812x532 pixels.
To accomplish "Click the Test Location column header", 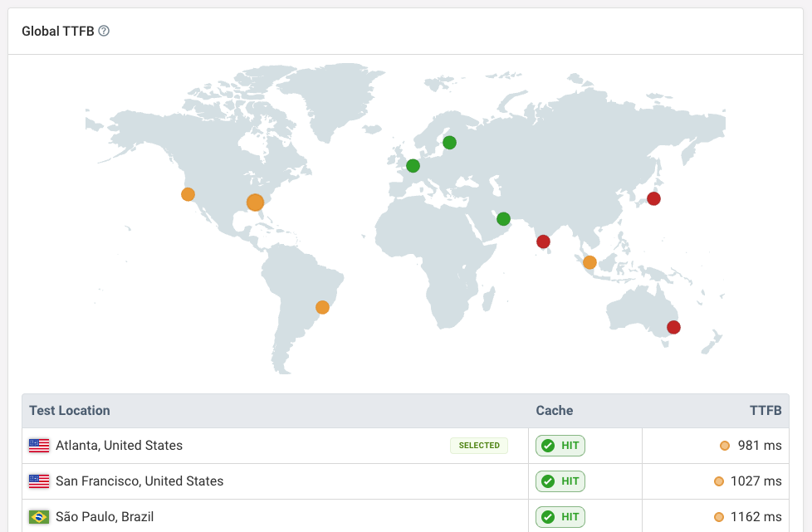I will pos(70,411).
